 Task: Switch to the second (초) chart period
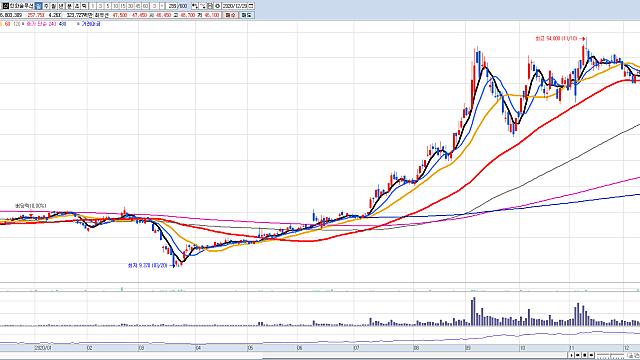tap(76, 6)
